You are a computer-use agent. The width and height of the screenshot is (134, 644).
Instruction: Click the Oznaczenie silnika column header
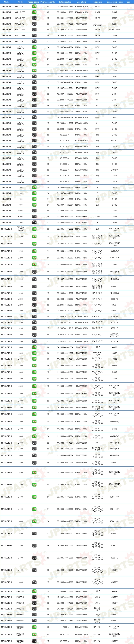114,2
